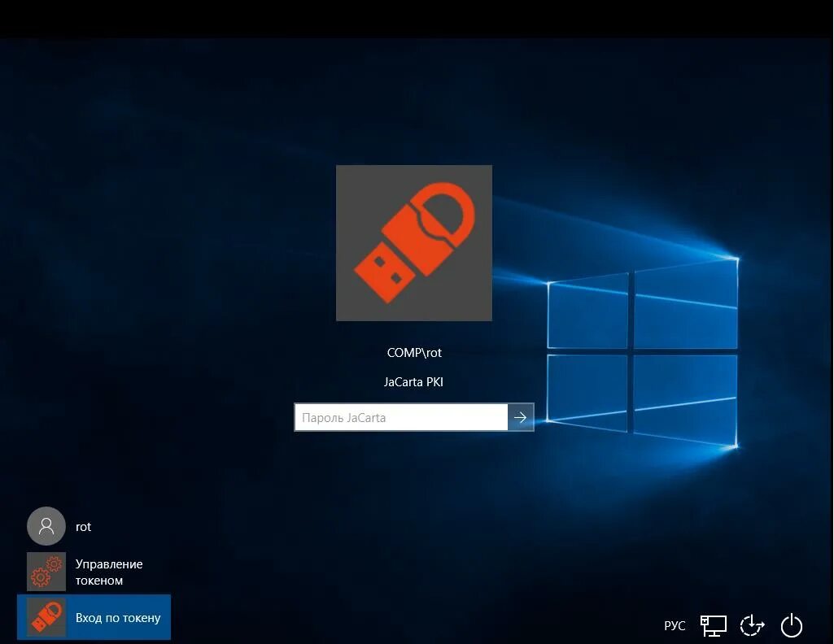Click the JaCarta PKI label

pyautogui.click(x=414, y=382)
